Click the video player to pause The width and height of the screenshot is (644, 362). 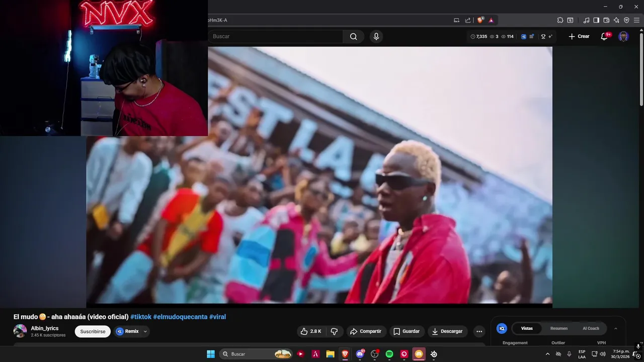point(319,176)
